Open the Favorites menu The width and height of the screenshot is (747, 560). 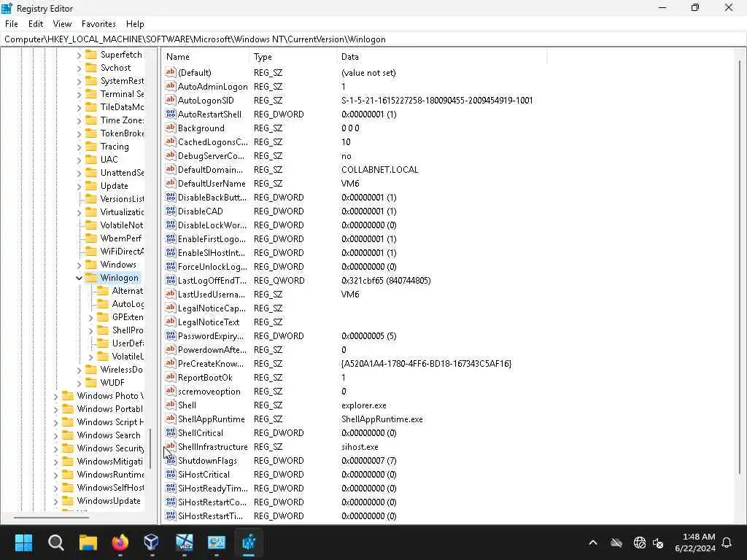(x=98, y=24)
